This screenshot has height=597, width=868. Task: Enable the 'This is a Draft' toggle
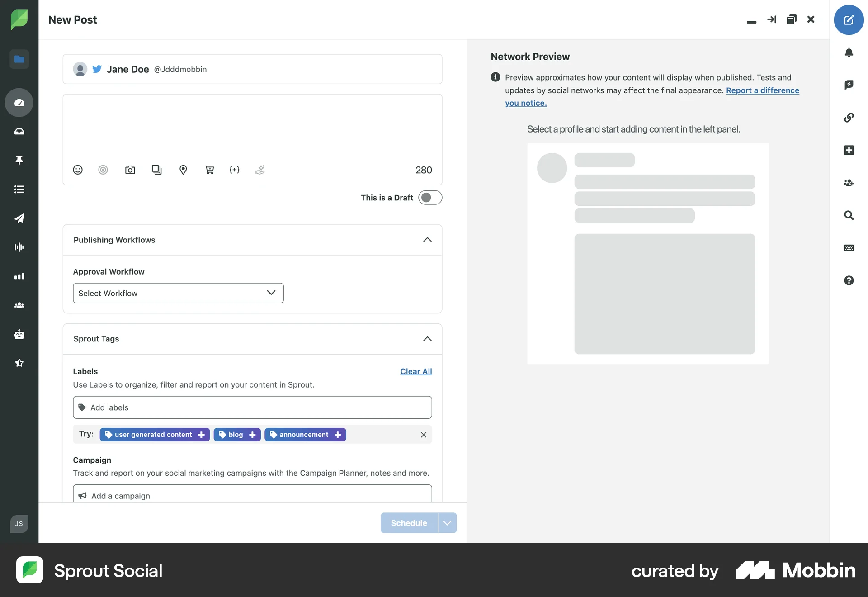[x=430, y=197]
